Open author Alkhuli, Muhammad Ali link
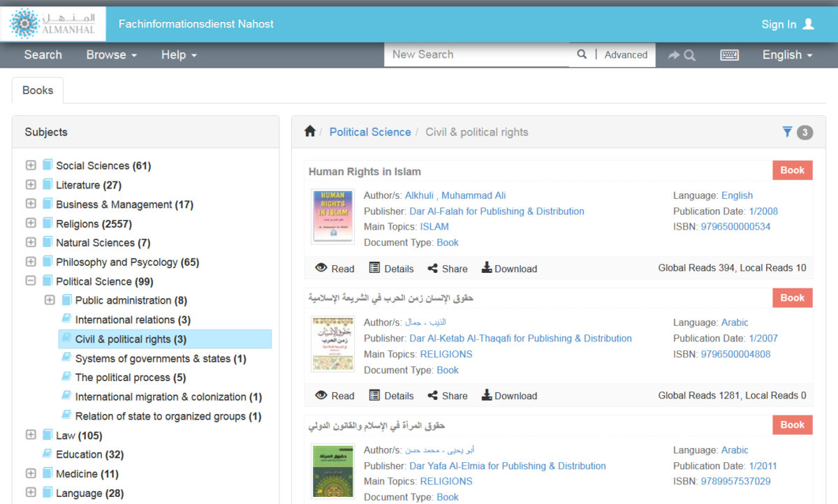Screen dimensions: 838x504 click(455, 195)
